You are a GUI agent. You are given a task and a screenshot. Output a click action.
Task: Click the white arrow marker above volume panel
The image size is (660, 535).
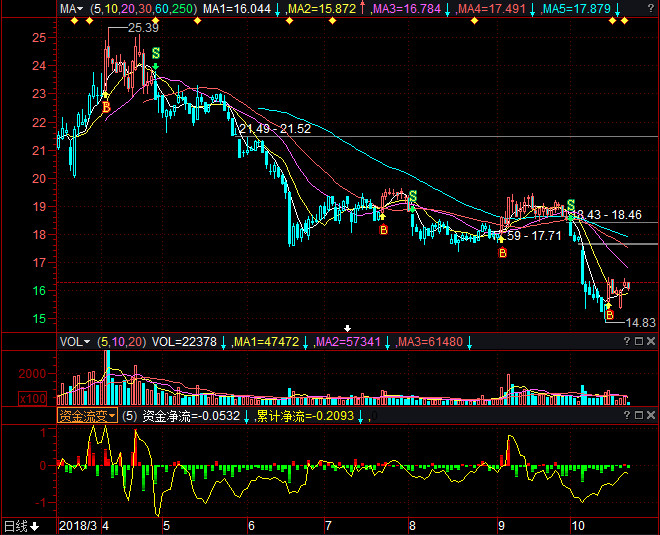348,328
